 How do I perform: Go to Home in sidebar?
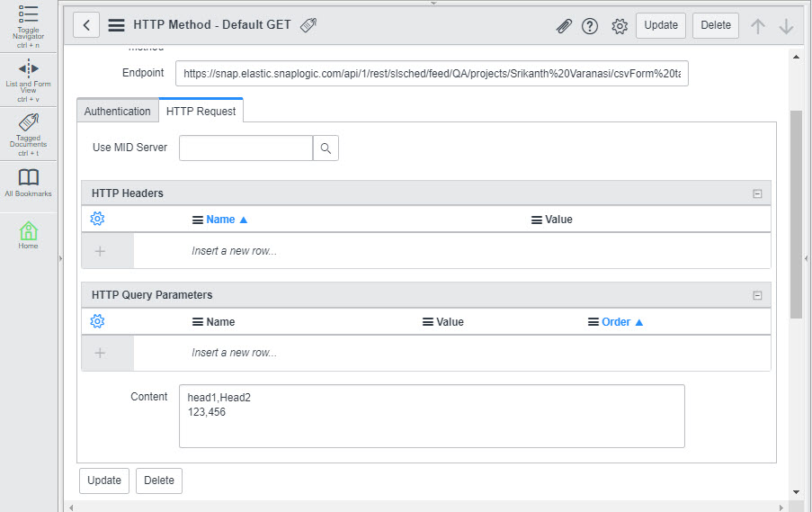28,231
